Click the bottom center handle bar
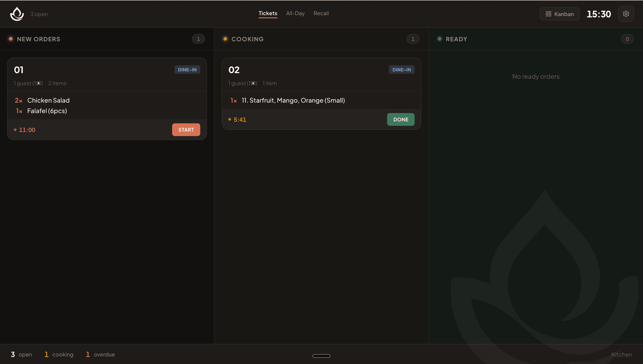Viewport: 643px width, 364px height. coord(321,356)
